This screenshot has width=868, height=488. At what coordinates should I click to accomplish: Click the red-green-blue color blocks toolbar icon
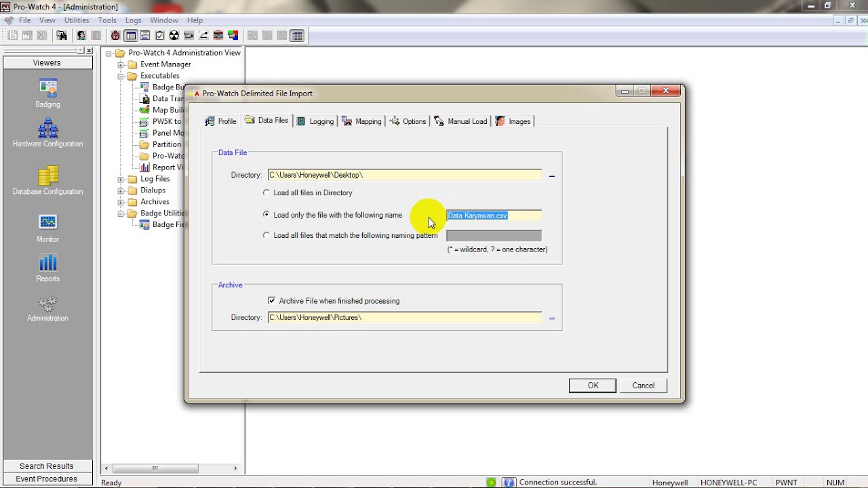pyautogui.click(x=233, y=36)
